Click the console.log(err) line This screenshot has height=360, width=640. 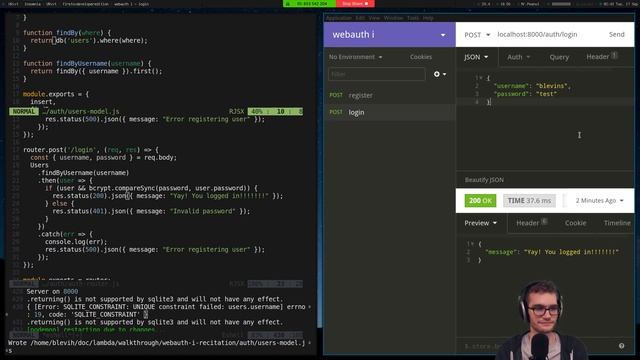[76, 242]
